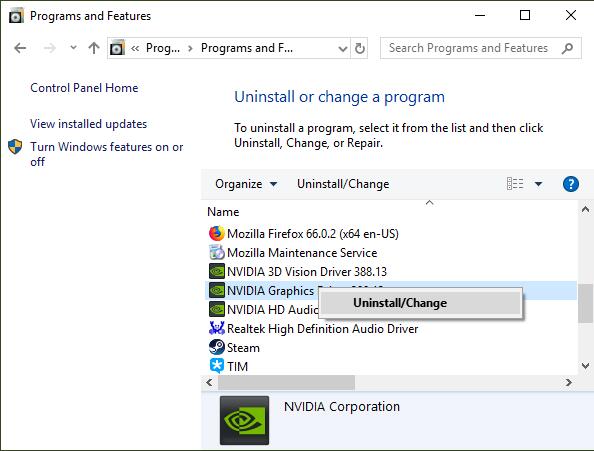The width and height of the screenshot is (594, 451).
Task: Change view using the view icon
Action: tap(515, 184)
